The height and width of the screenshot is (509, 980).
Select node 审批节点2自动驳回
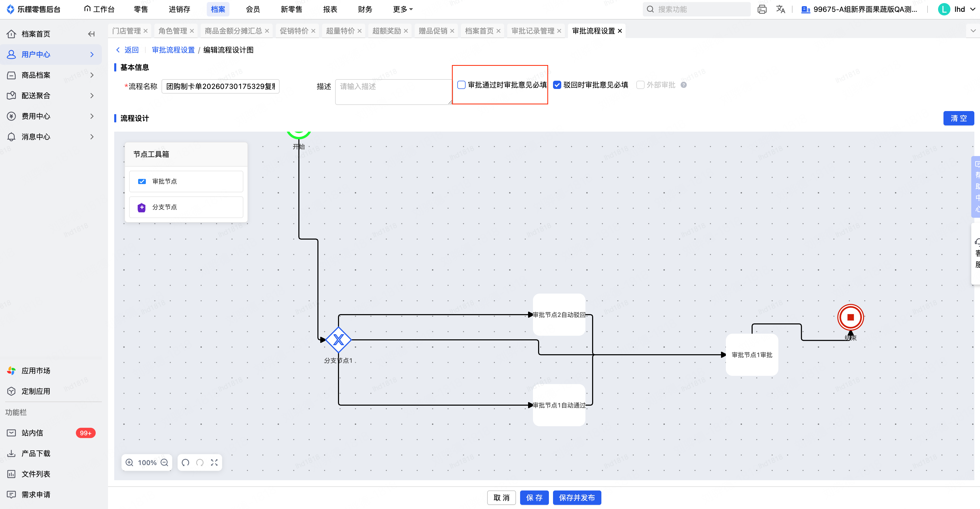559,314
